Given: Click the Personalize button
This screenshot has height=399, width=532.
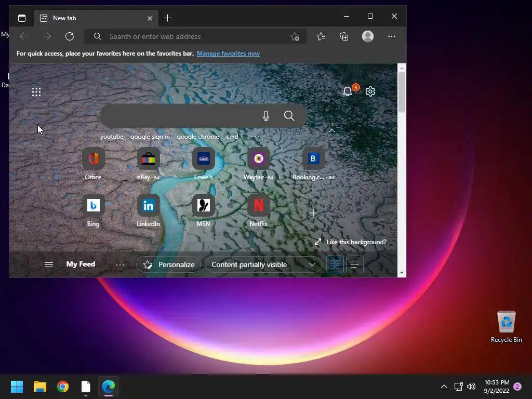Looking at the screenshot, I should 169,264.
